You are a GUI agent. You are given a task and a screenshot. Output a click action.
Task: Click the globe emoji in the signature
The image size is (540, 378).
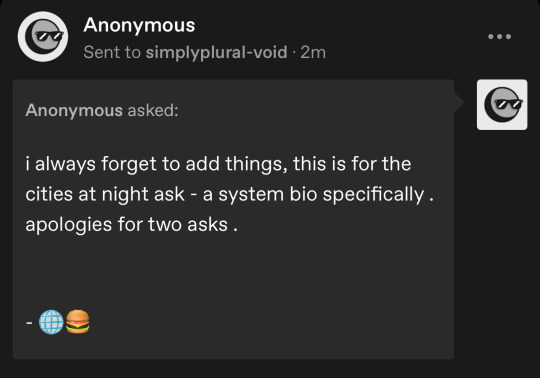51,322
